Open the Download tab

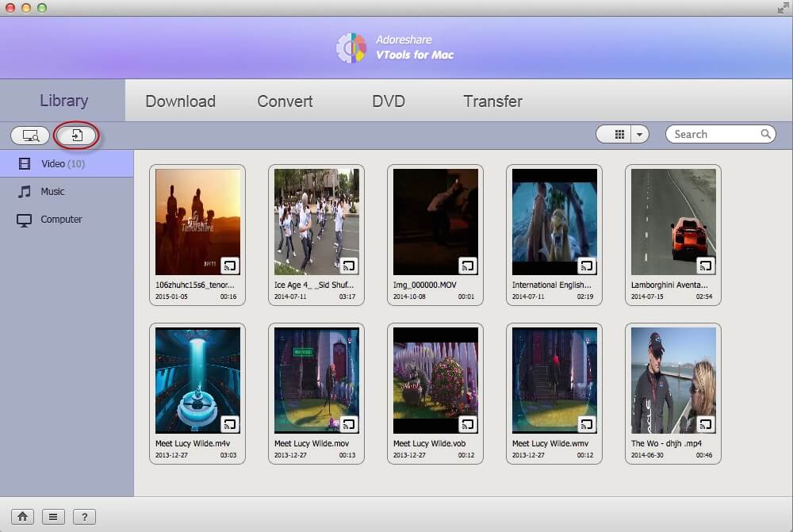point(180,101)
